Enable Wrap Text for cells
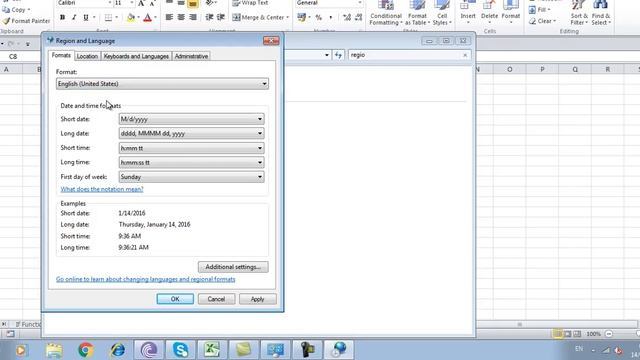Image resolution: width=640 pixels, height=360 pixels. [251, 3]
